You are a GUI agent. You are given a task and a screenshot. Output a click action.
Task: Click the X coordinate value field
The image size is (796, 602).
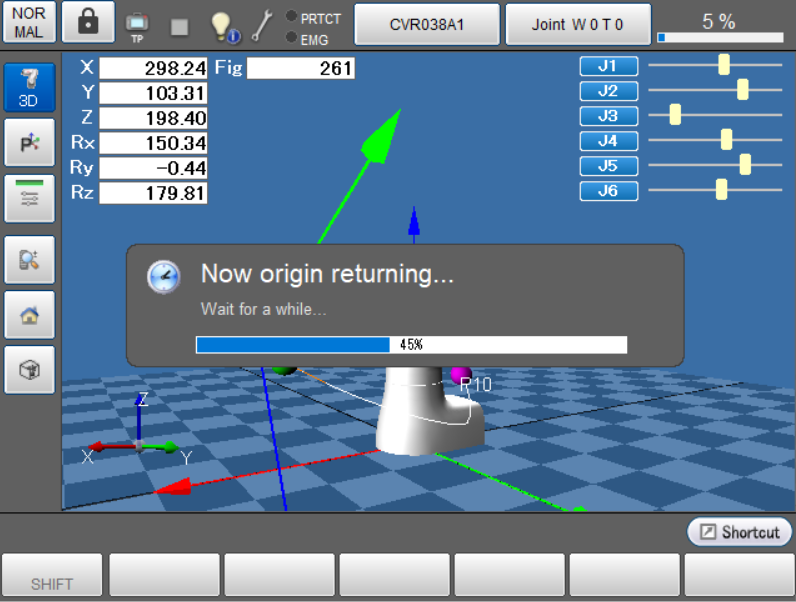(x=153, y=68)
